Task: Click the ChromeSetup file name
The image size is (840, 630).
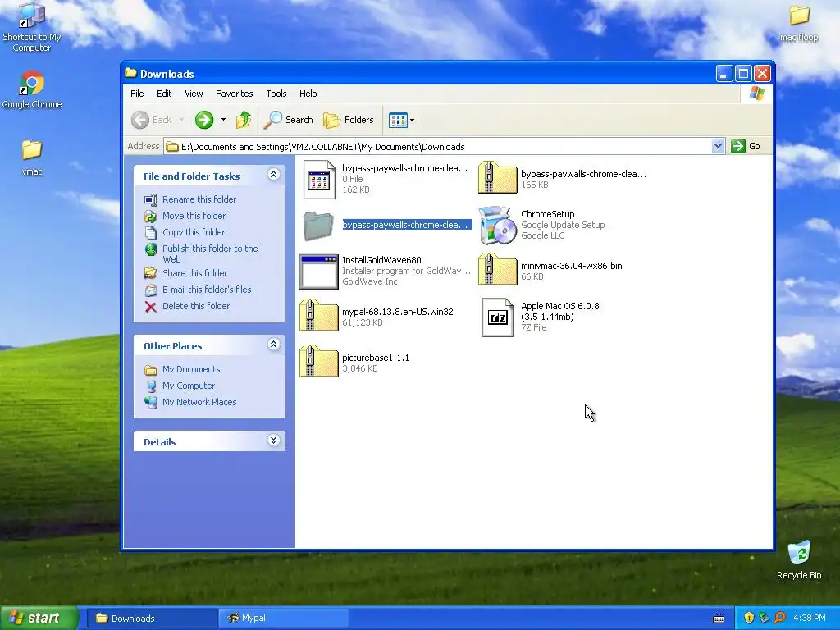Action: click(x=547, y=214)
